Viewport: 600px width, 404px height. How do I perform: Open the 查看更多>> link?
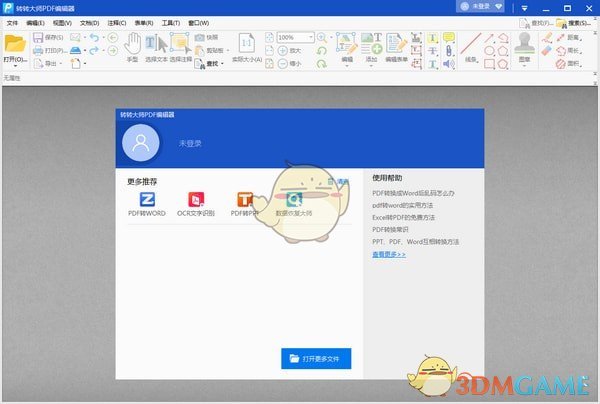tap(389, 254)
